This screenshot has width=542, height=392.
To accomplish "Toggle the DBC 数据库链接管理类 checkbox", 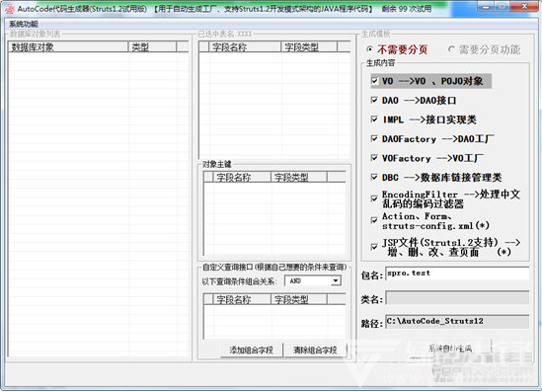I will click(374, 178).
